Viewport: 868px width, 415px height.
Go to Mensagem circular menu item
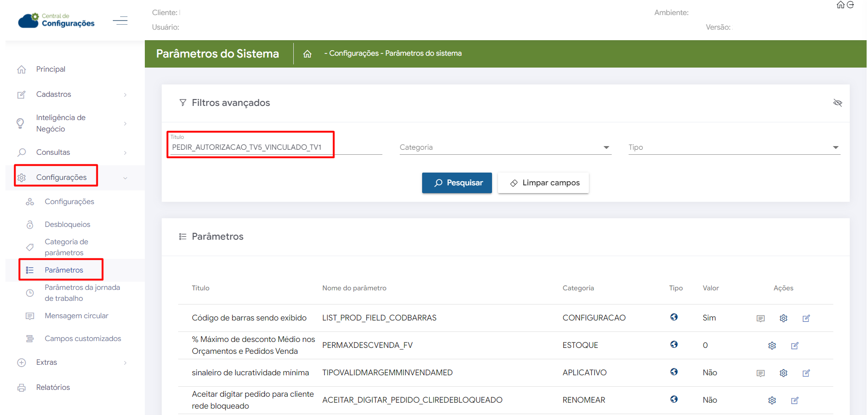tap(76, 316)
